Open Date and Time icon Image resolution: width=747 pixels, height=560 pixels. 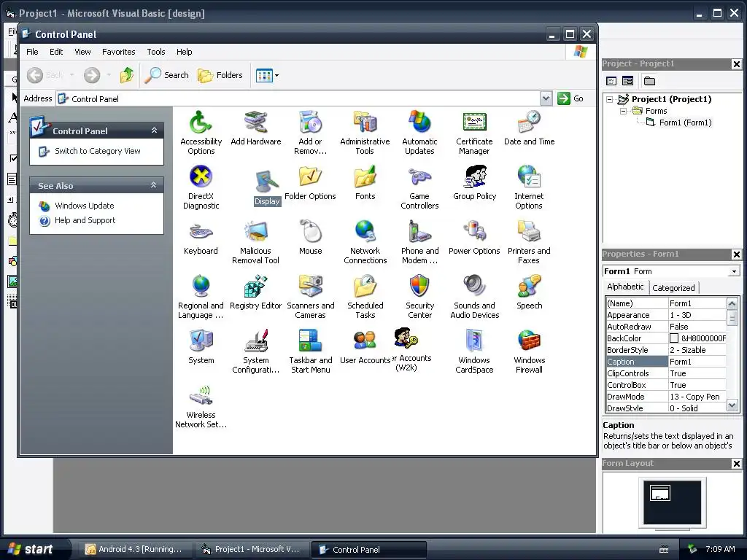pos(529,128)
